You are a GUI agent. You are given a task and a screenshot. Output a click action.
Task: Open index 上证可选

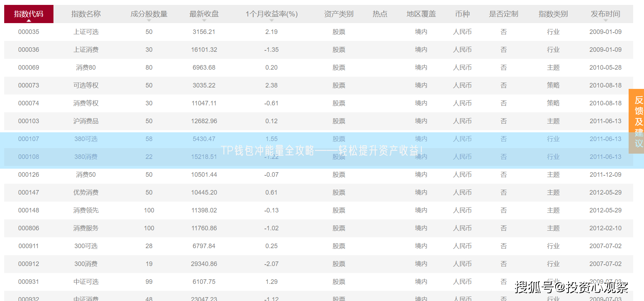point(86,32)
